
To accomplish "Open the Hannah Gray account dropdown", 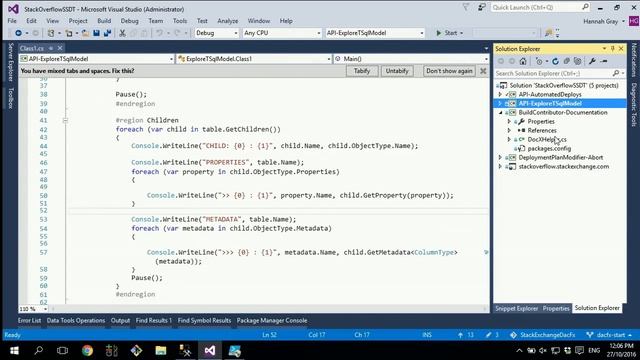I will tap(604, 21).
